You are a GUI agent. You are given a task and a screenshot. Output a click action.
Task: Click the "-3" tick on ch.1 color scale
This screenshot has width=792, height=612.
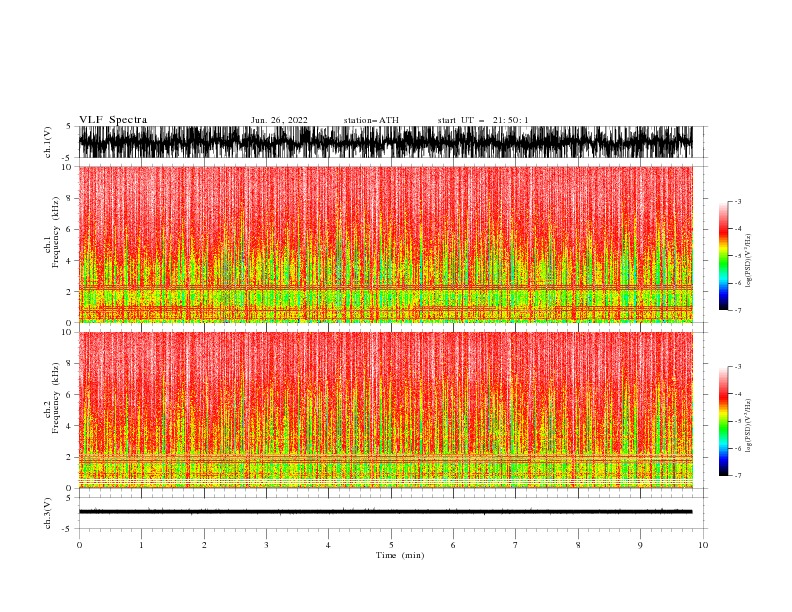pyautogui.click(x=738, y=201)
